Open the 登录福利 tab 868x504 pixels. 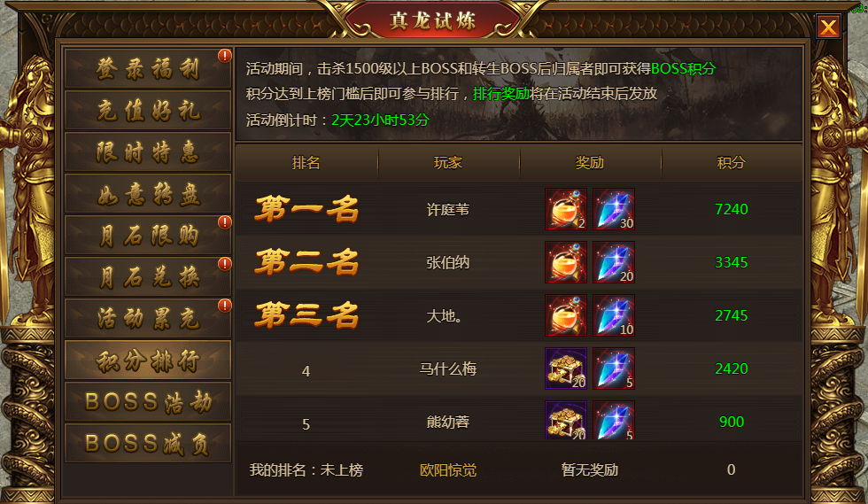[148, 69]
